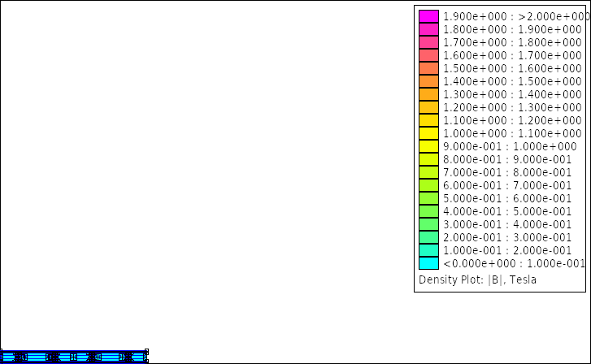
Task: Click the swatch beside 1.800e+000 : 1.900e+000
Action: point(428,29)
